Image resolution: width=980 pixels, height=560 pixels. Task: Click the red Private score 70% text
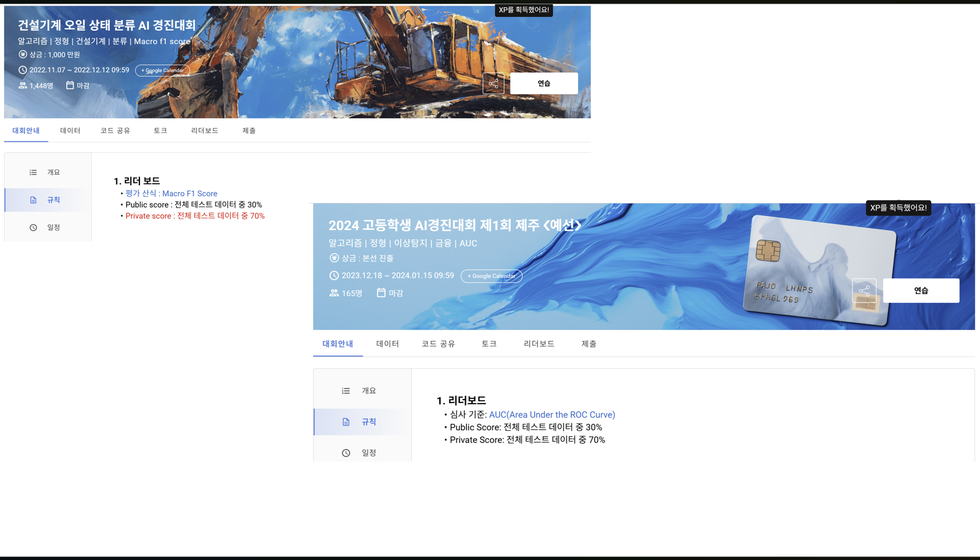pyautogui.click(x=195, y=215)
